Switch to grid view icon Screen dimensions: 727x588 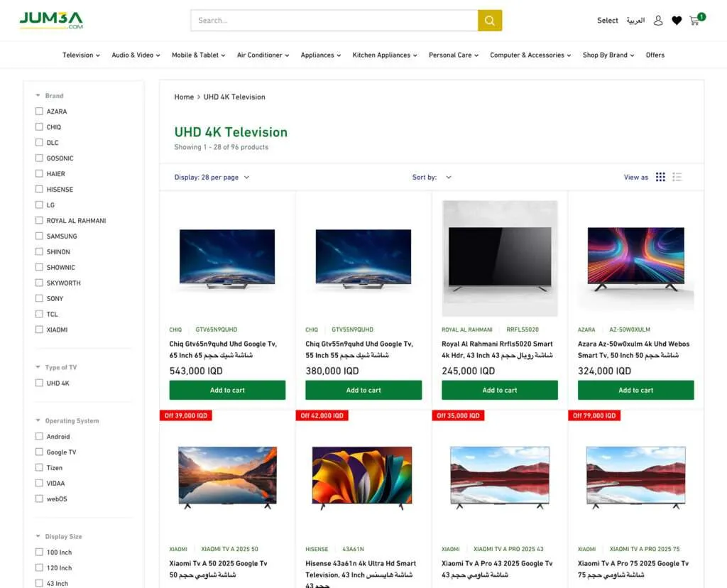point(660,177)
